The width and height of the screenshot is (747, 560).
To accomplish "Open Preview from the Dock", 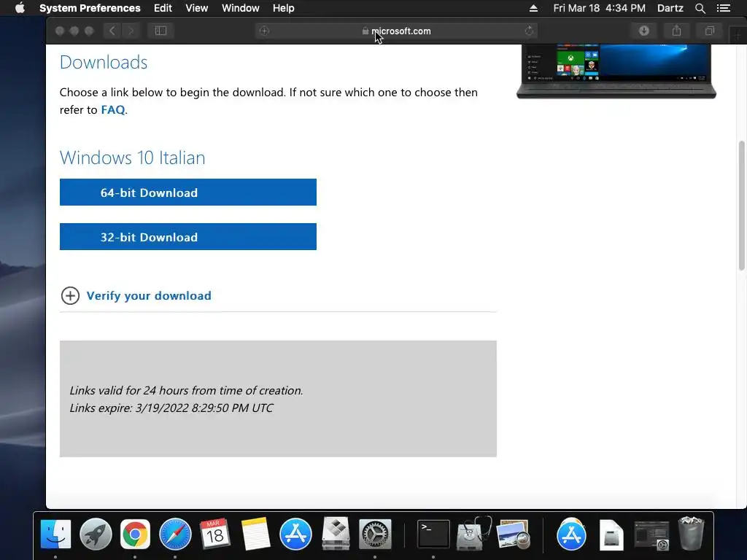I will coord(513,534).
